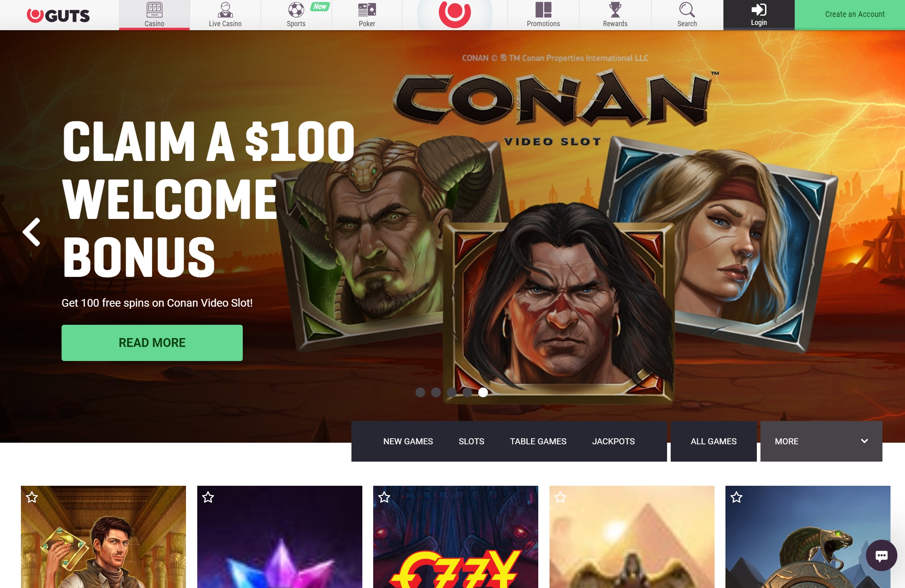
Task: Open the Sports soccer ball icon
Action: click(x=296, y=10)
